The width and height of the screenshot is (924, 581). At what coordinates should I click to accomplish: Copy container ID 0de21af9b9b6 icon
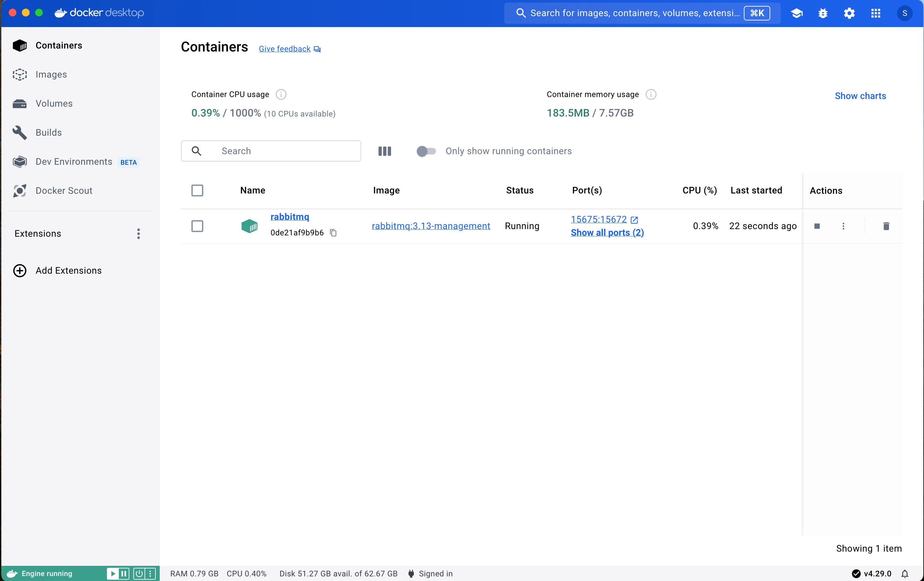(x=333, y=232)
